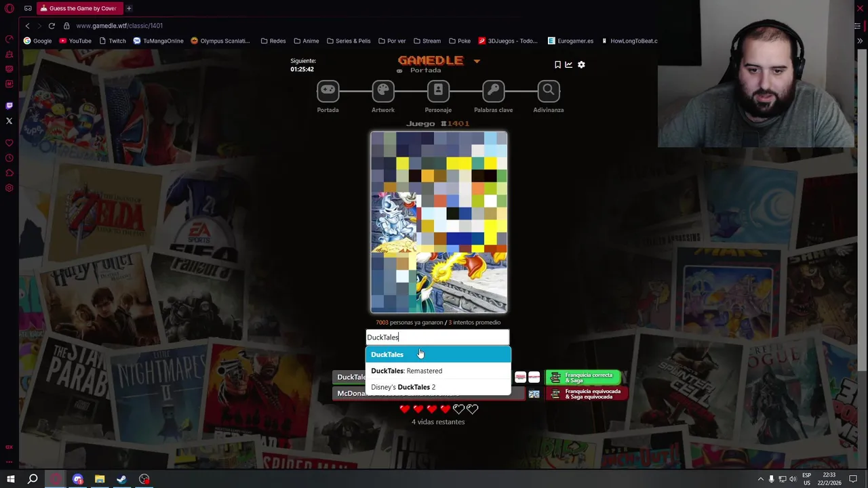This screenshot has height=488, width=868.
Task: Select the DuckTales: Remastered suggestion
Action: (x=438, y=371)
